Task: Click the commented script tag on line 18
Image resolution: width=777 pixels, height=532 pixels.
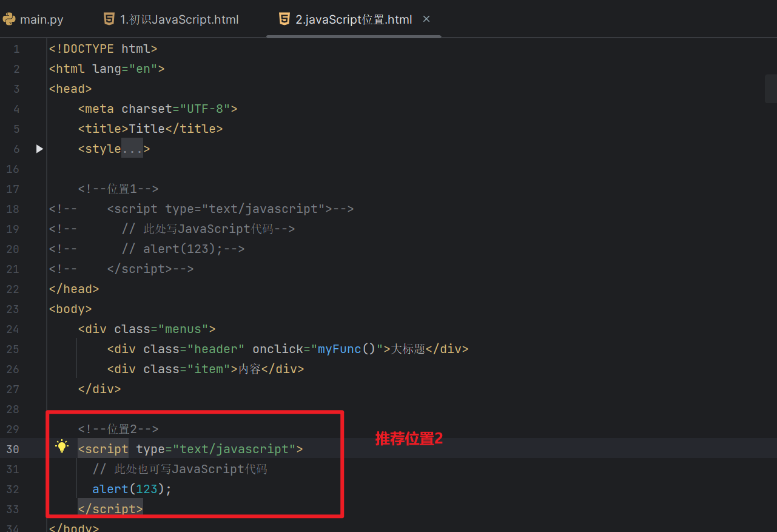Action: pos(201,209)
